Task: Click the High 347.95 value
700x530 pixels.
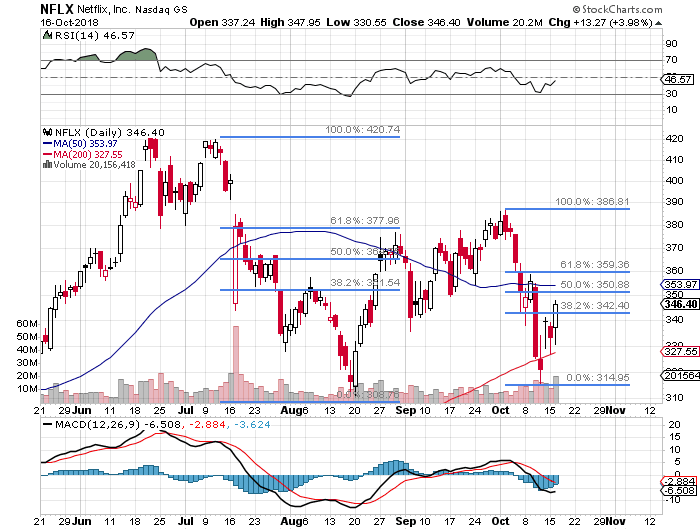Action: [290, 22]
